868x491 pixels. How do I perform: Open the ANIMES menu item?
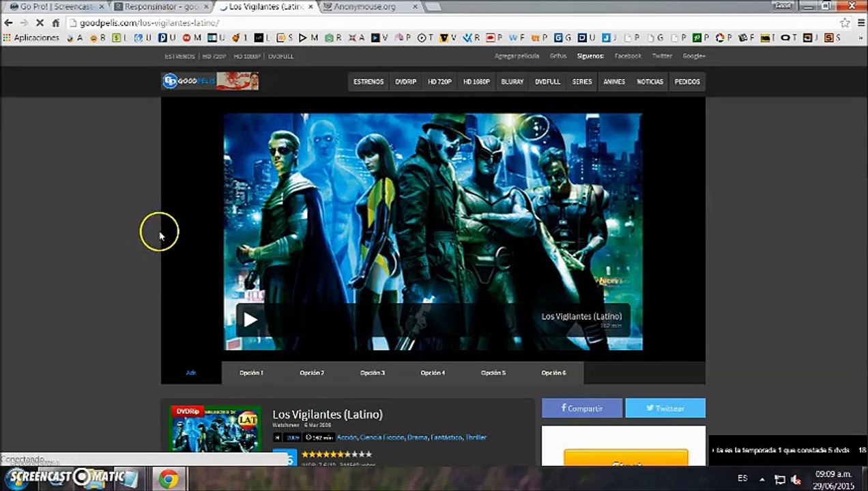[x=614, y=82]
